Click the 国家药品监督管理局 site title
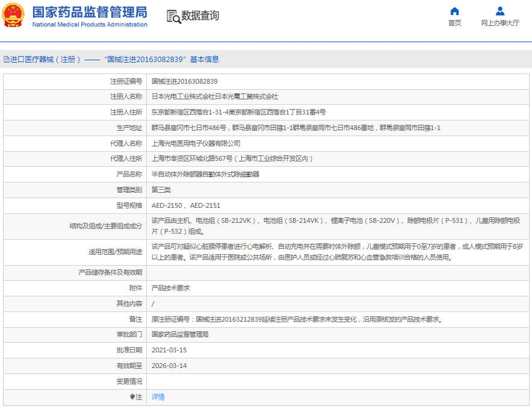This screenshot has width=532, height=409. [89, 11]
